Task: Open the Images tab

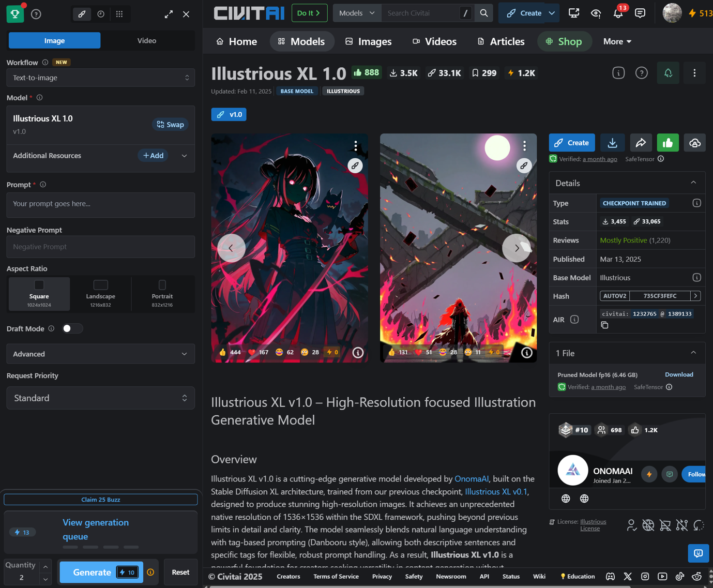Action: click(x=369, y=41)
